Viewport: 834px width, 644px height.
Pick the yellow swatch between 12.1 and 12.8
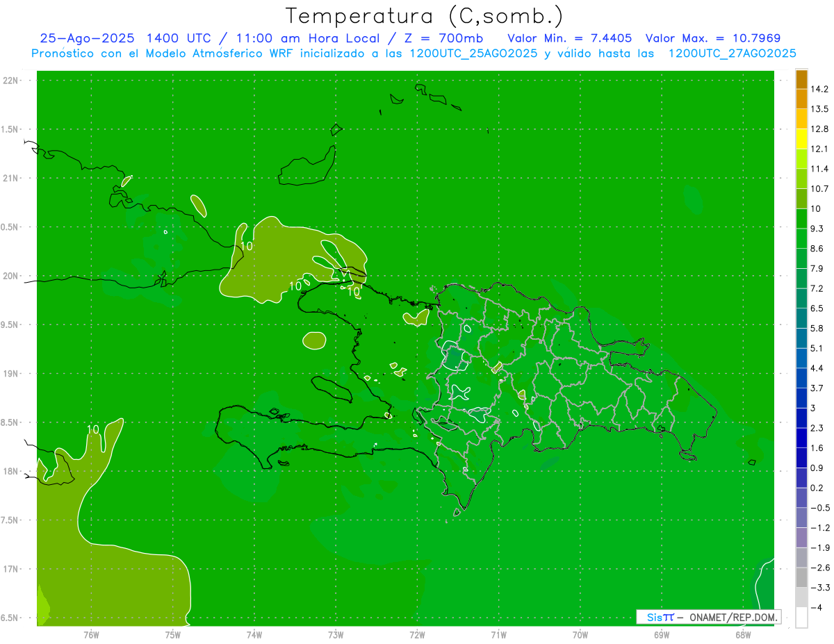pyautogui.click(x=801, y=139)
